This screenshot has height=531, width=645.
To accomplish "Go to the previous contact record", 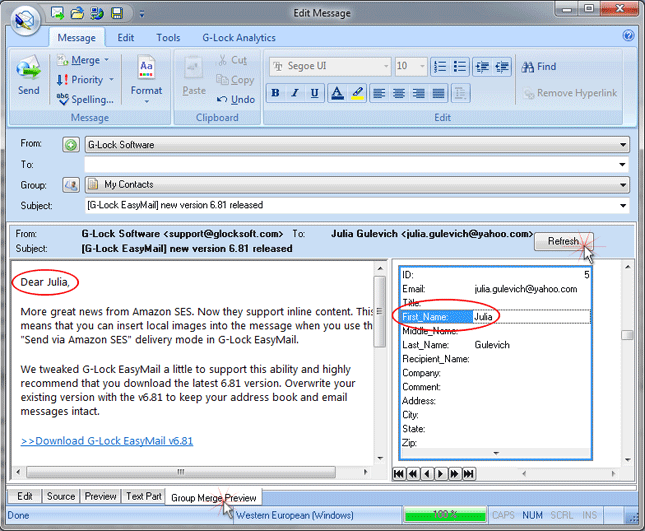I will pos(427,474).
